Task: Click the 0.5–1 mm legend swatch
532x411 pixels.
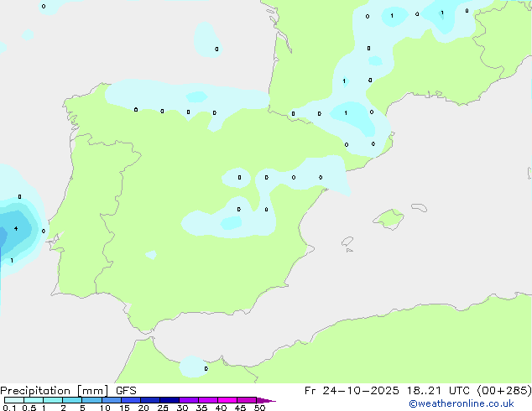Action: 34,400
